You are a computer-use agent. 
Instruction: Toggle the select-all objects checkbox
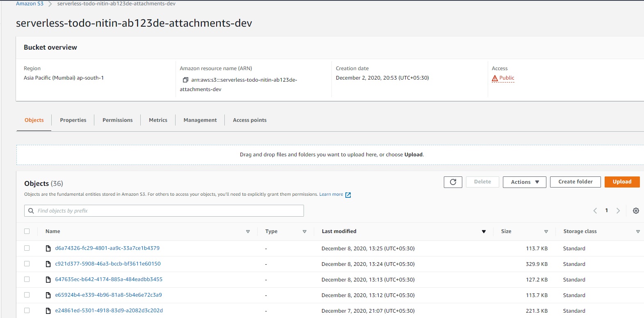(27, 231)
